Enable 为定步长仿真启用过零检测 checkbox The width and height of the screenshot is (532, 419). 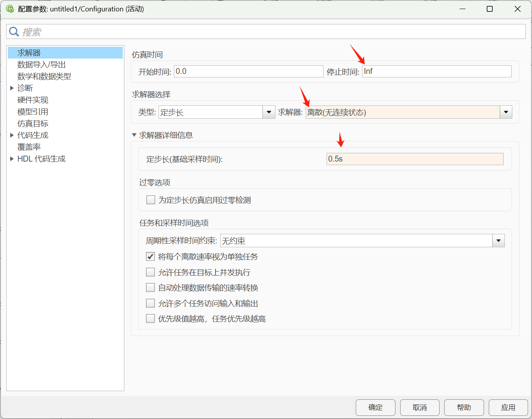[151, 200]
